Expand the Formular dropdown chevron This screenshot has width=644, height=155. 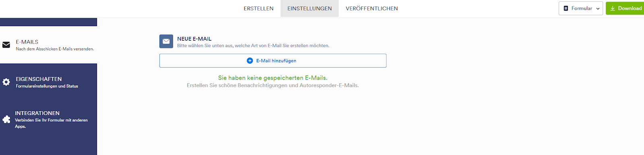tap(598, 8)
